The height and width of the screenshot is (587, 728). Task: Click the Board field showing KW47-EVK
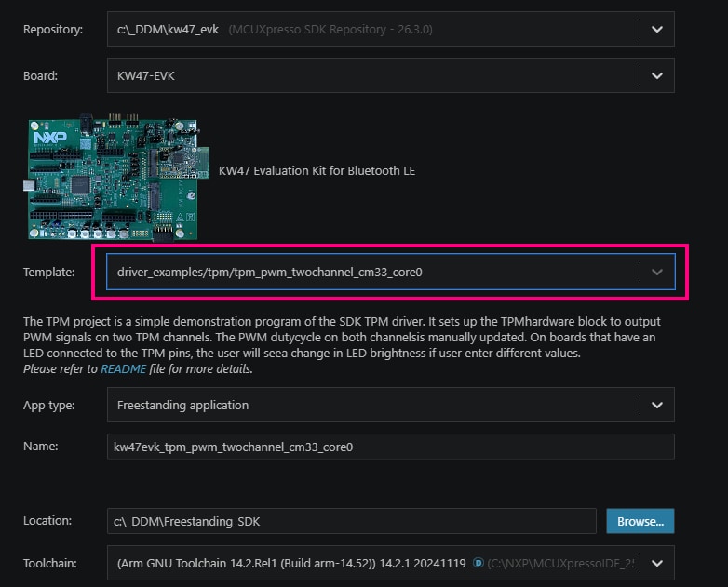coord(390,75)
